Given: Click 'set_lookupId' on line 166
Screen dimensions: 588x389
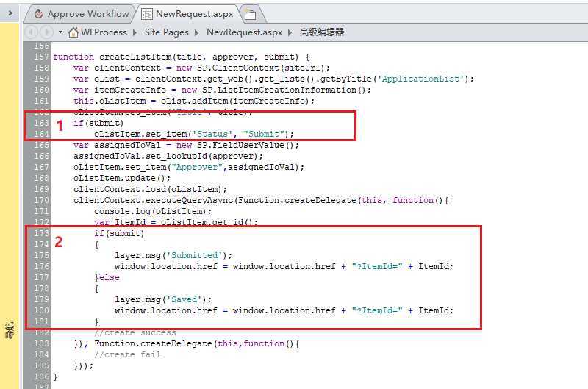Looking at the screenshot, I should pos(176,156).
